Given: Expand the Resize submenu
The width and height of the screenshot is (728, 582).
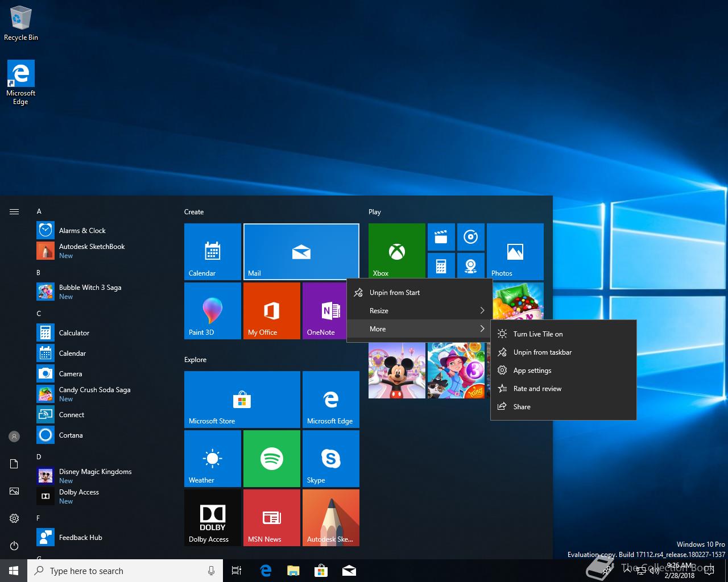Looking at the screenshot, I should coord(420,311).
